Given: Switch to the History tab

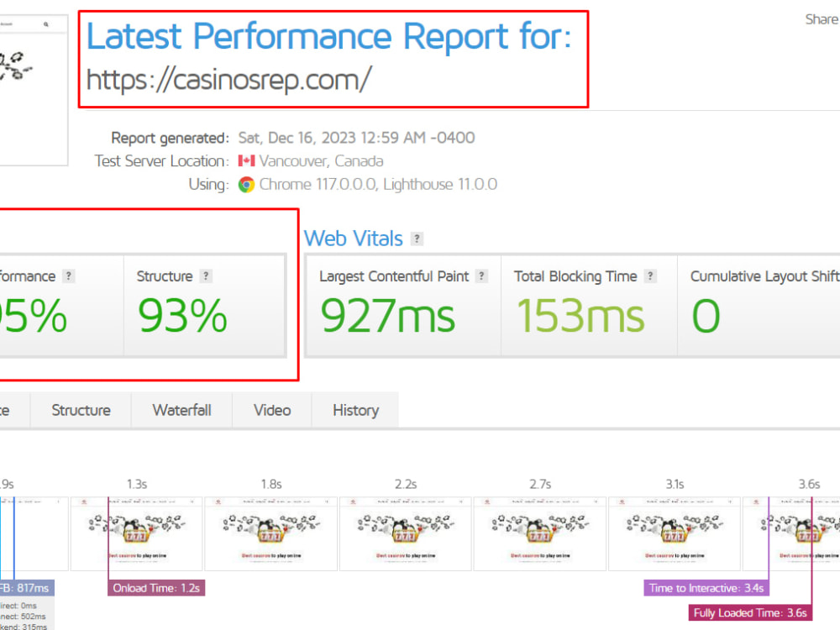Looking at the screenshot, I should (355, 411).
